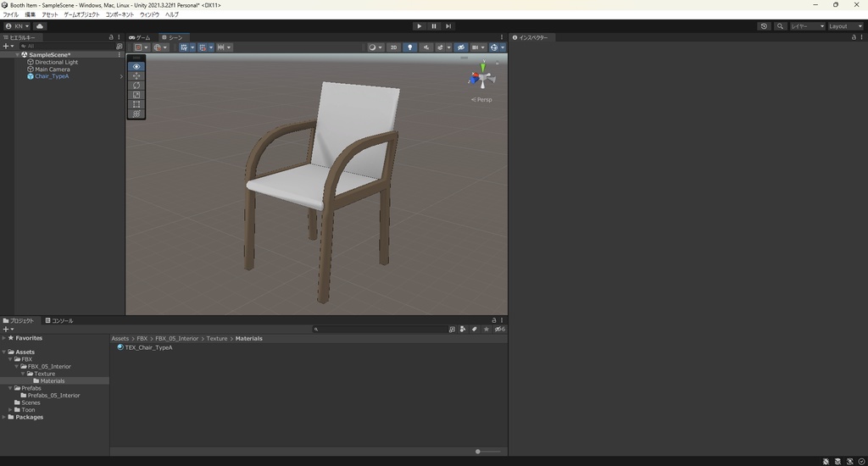Toggle hidden packages visibility counter in Project
This screenshot has height=466, width=868.
(x=499, y=330)
